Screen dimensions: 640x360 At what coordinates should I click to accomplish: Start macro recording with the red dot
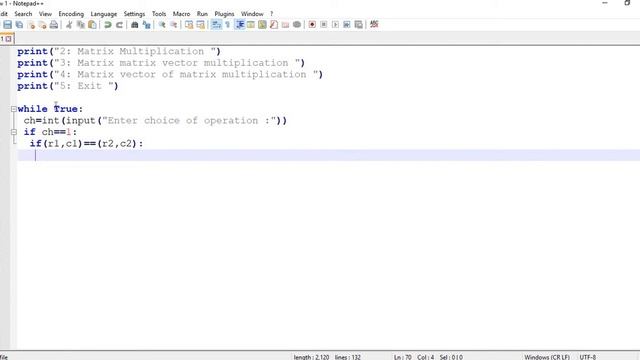(x=312, y=25)
